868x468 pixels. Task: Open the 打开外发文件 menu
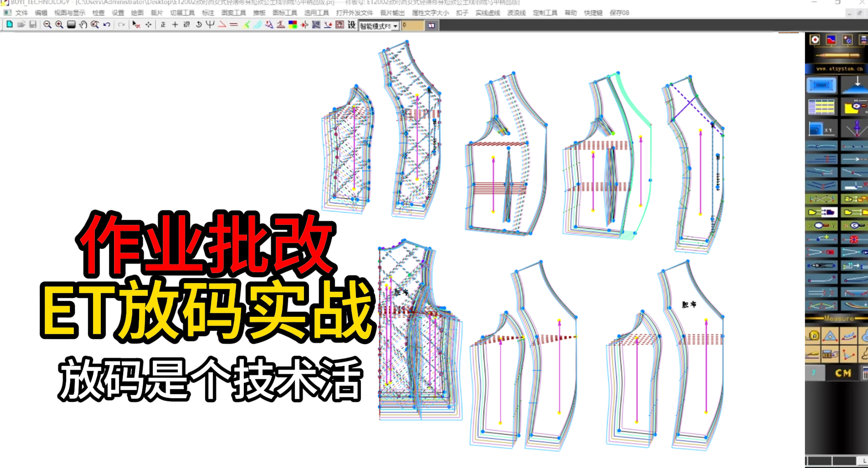355,13
